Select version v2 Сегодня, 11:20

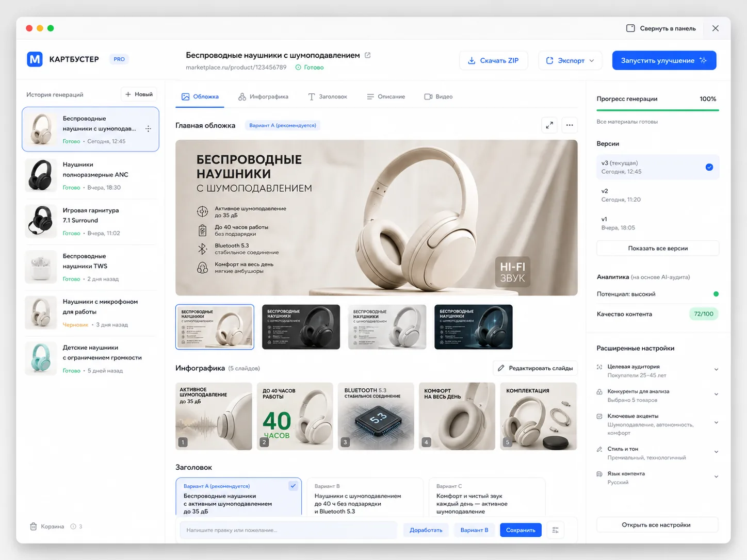(x=658, y=195)
